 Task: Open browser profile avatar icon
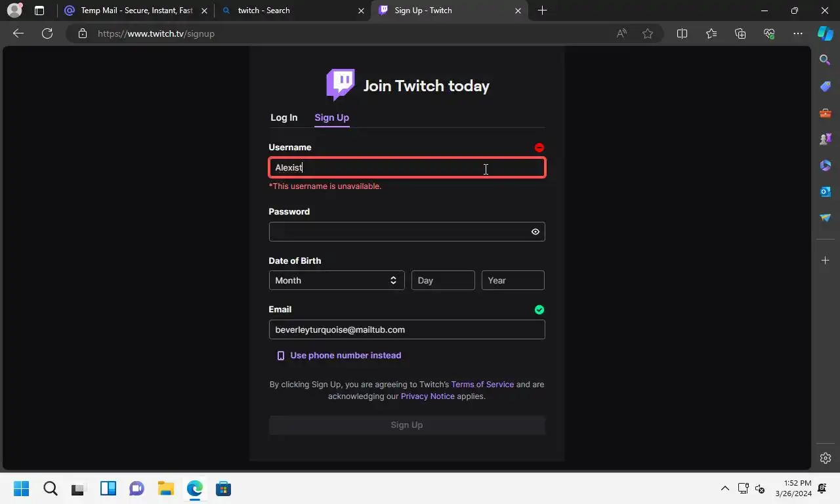[x=14, y=10]
